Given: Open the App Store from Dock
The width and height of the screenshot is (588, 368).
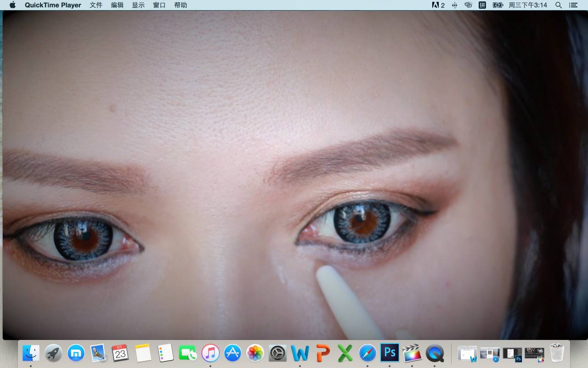Looking at the screenshot, I should (233, 353).
